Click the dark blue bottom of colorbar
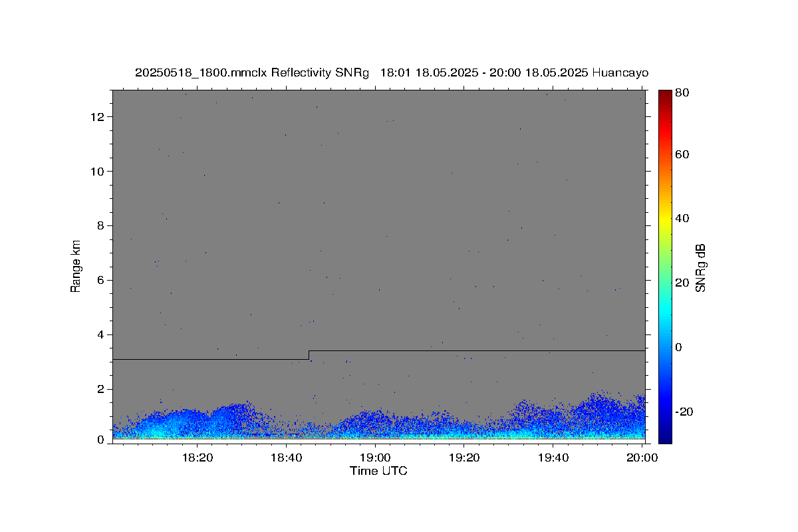This screenshot has height=532, width=798. pos(665,436)
